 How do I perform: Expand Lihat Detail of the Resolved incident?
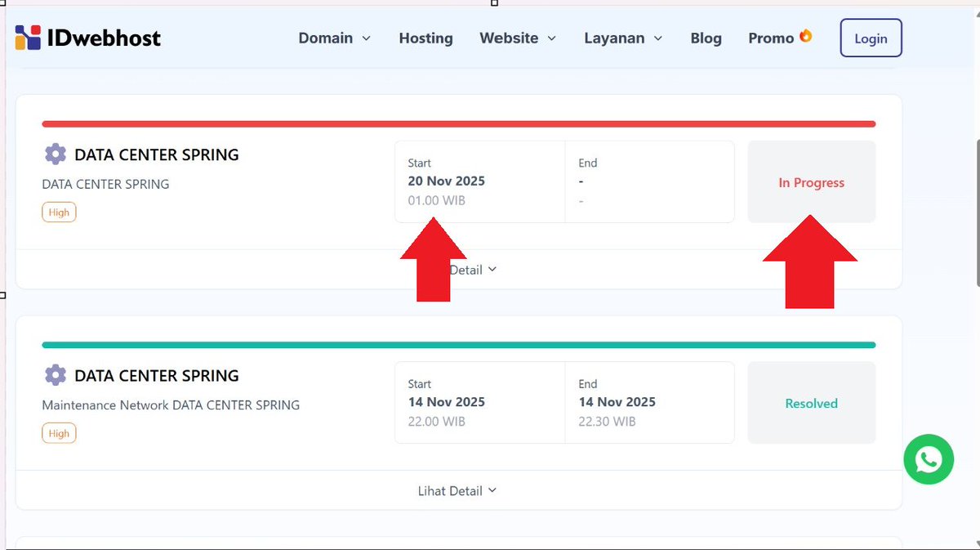[457, 491]
